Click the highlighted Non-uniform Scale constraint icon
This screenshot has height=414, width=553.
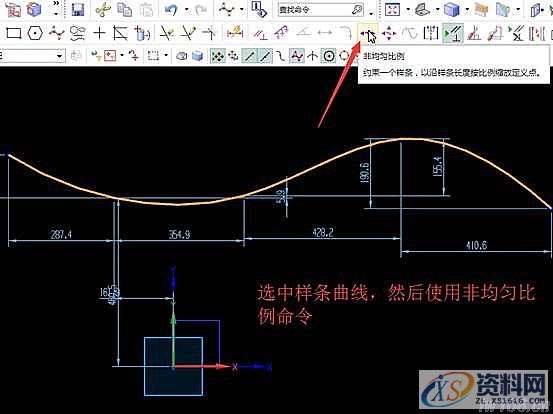pos(367,34)
